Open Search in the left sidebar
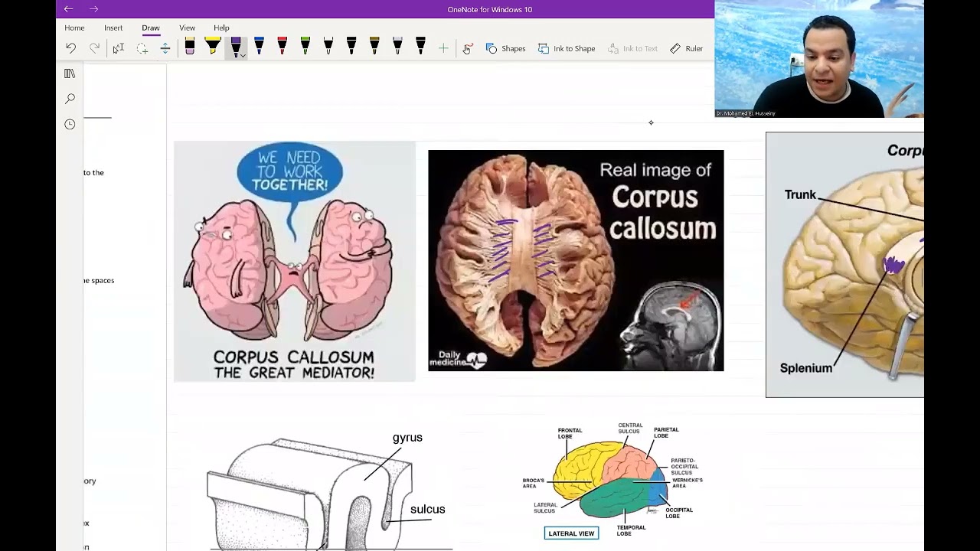Image resolution: width=980 pixels, height=551 pixels. pyautogui.click(x=70, y=99)
